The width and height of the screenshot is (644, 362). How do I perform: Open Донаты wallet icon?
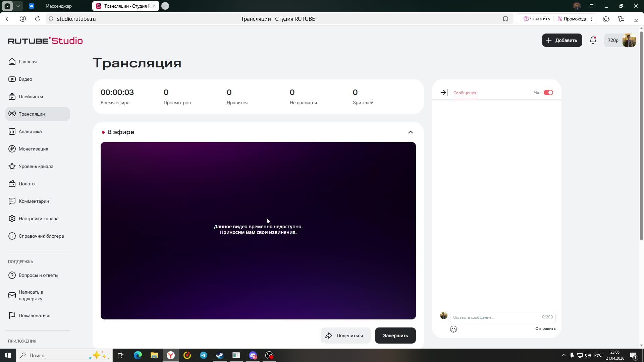coord(12,184)
